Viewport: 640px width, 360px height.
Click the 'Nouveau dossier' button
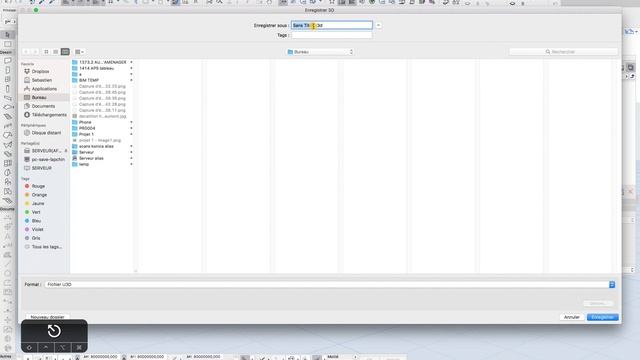pos(47,317)
